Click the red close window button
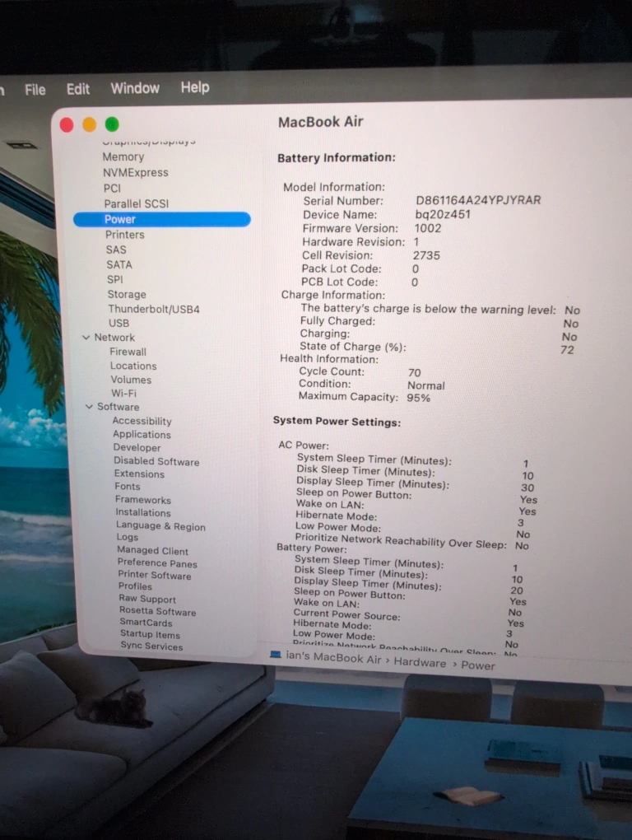Viewport: 632px width, 840px height. click(67, 125)
